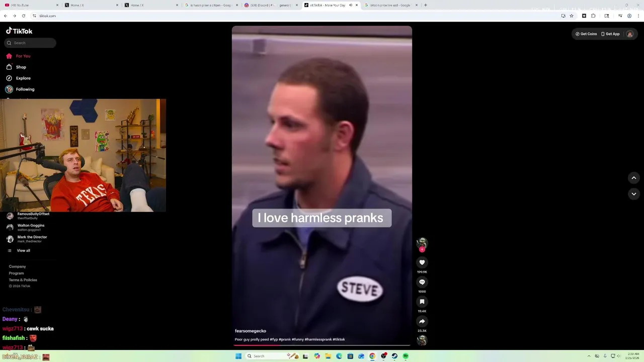
Task: Open the comments bubble icon
Action: point(422,282)
